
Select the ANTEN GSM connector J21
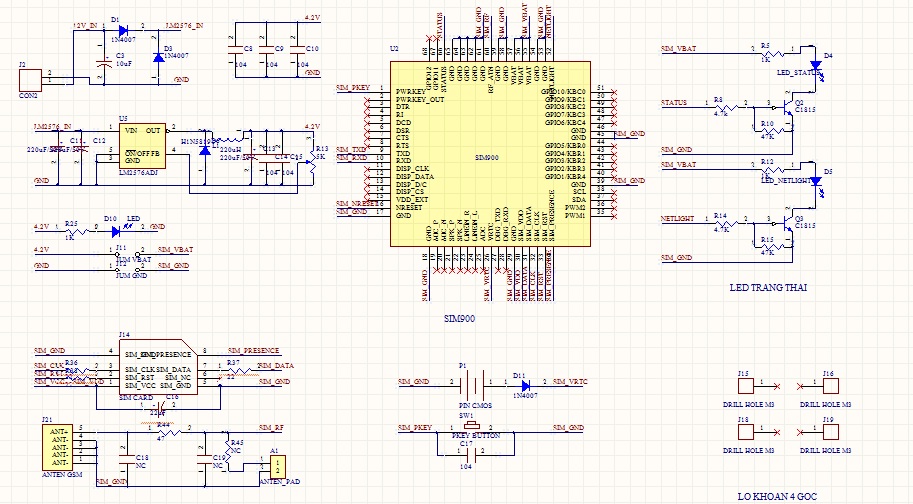[x=58, y=447]
